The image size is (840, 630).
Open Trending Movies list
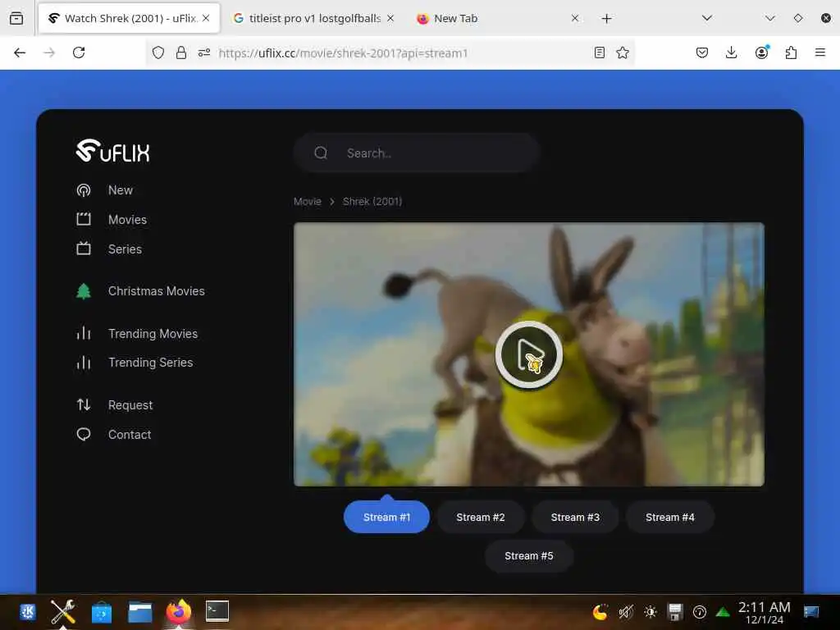click(x=153, y=334)
